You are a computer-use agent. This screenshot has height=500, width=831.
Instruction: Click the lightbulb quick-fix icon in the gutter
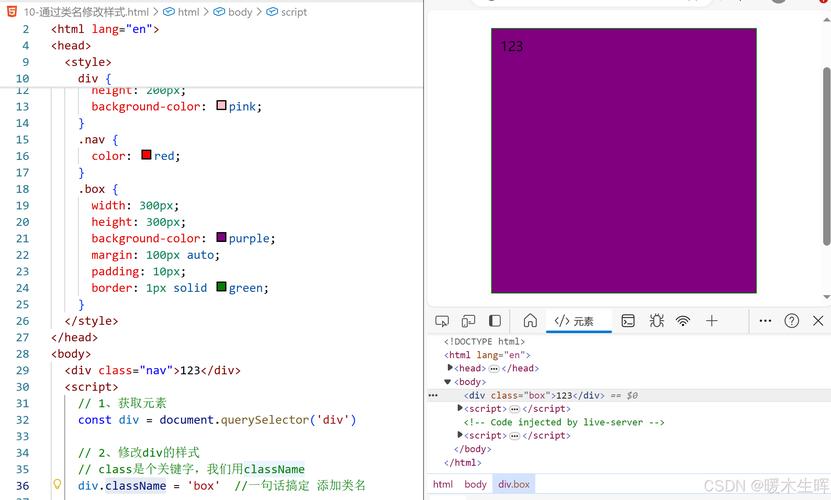57,485
